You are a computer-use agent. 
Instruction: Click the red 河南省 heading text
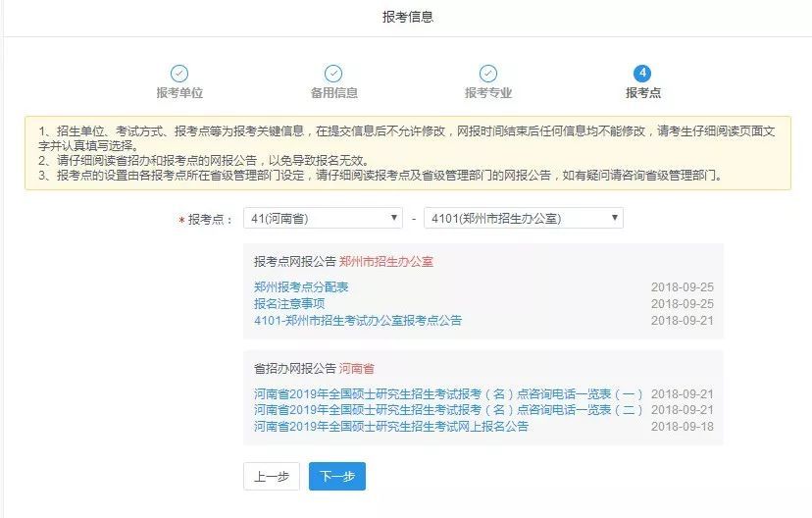coord(356,369)
